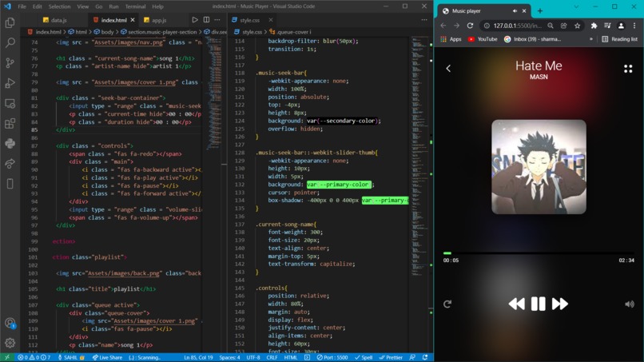Expand the body breadcrumb
This screenshot has width=644, height=362.
(104, 32)
